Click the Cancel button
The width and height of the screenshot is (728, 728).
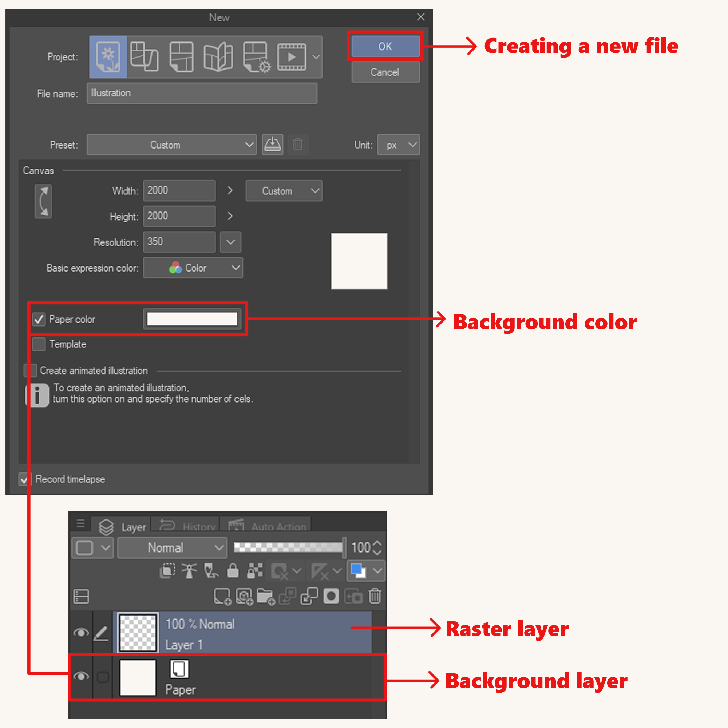tap(385, 72)
